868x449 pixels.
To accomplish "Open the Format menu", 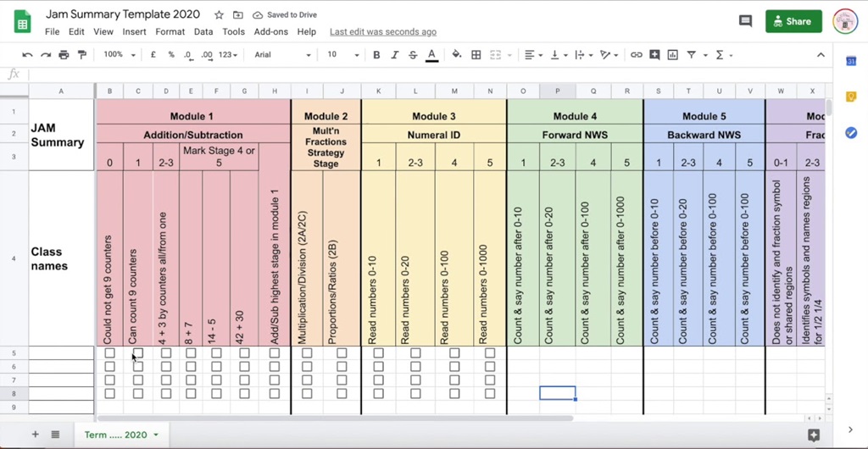I will coord(170,31).
